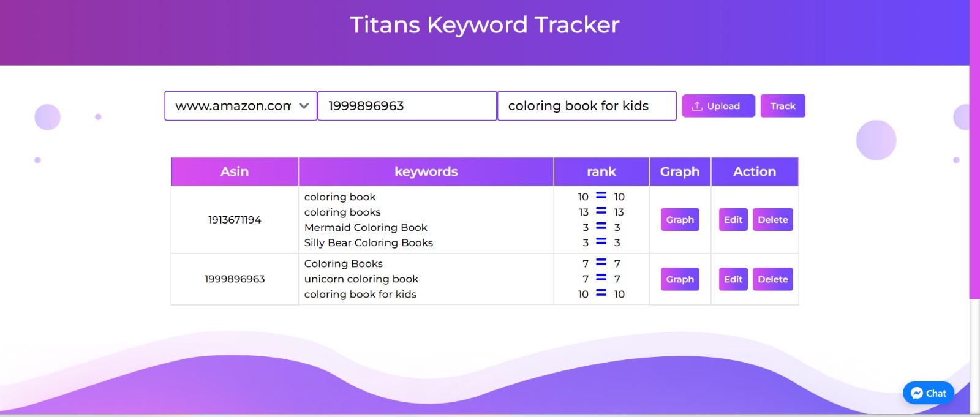Click rank equal icon for coloring book for kids

pos(601,293)
